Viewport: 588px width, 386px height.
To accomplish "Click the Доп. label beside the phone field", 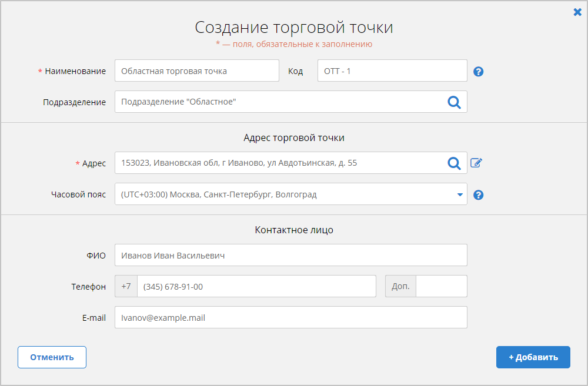I will (400, 287).
